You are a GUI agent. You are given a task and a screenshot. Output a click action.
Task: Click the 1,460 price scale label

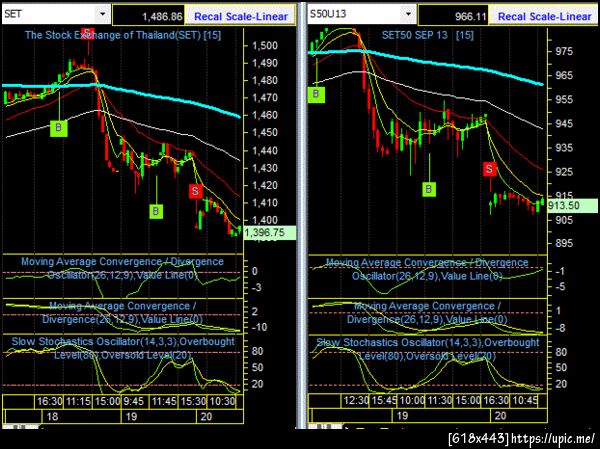[264, 115]
